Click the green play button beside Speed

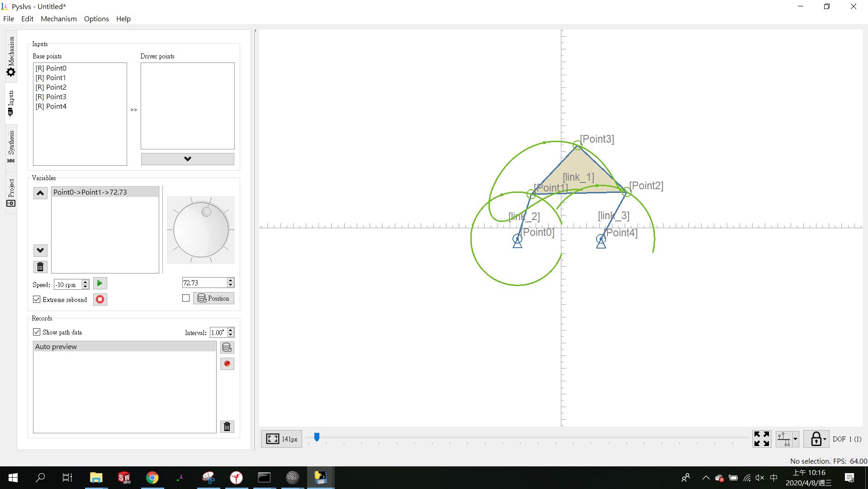(100, 283)
